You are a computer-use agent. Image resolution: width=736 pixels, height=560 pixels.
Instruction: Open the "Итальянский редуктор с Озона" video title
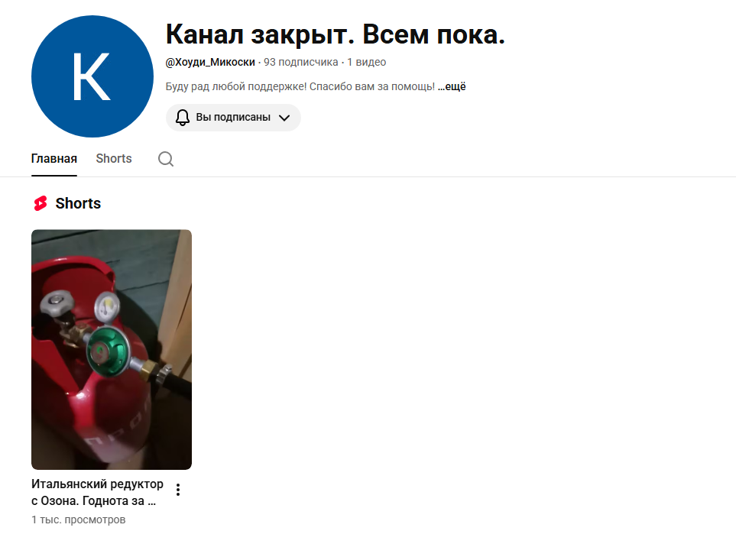[x=97, y=492]
